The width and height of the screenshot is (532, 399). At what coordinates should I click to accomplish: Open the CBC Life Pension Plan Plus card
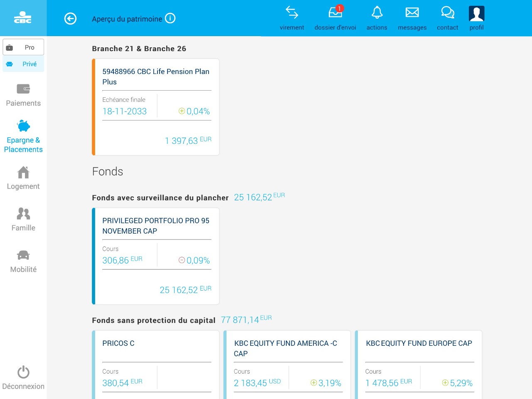pos(155,107)
